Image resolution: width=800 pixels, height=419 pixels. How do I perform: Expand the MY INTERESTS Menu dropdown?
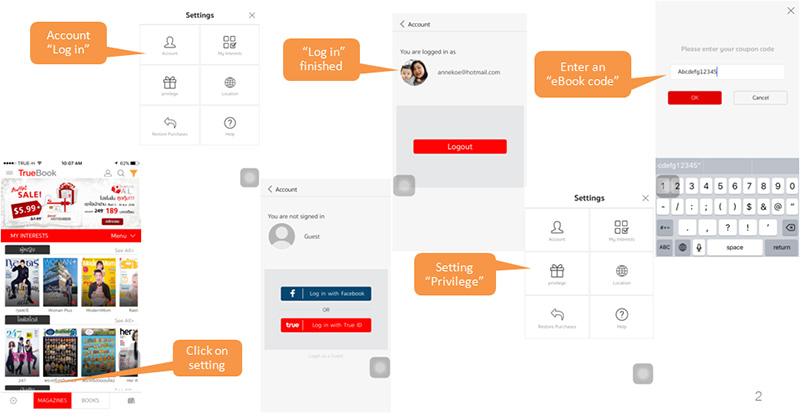(x=124, y=236)
